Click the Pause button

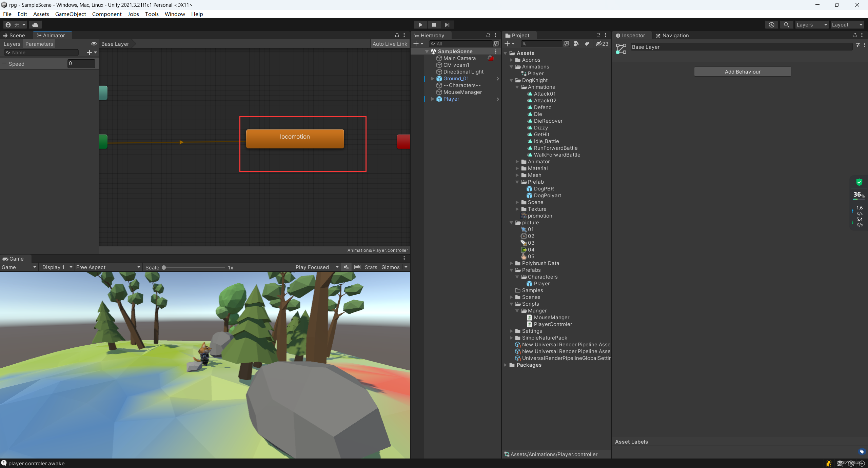pyautogui.click(x=434, y=25)
